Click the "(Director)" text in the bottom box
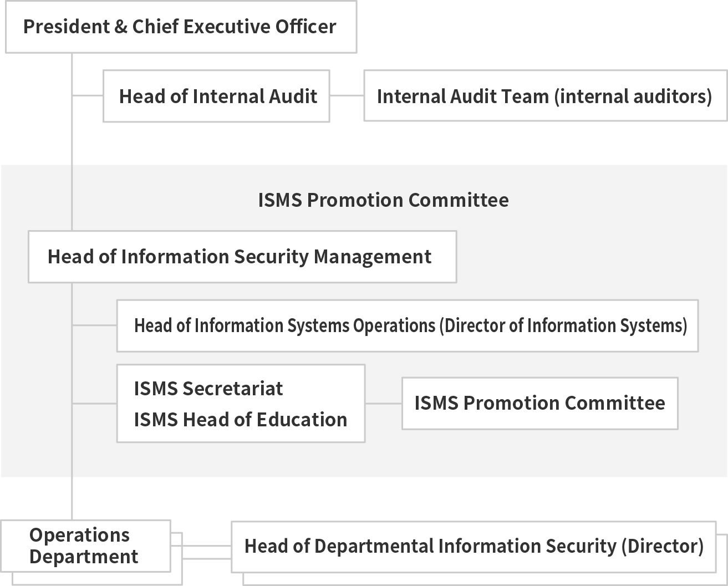Image resolution: width=728 pixels, height=586 pixels. (x=663, y=546)
